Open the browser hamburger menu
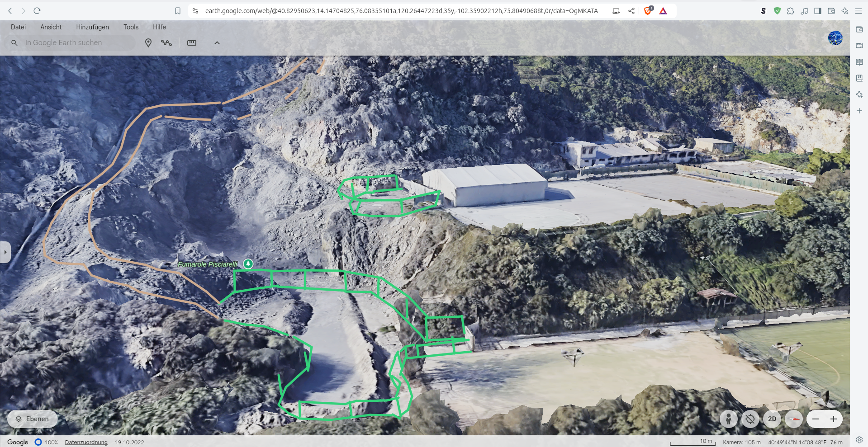Image resolution: width=868 pixels, height=447 pixels. tap(859, 11)
